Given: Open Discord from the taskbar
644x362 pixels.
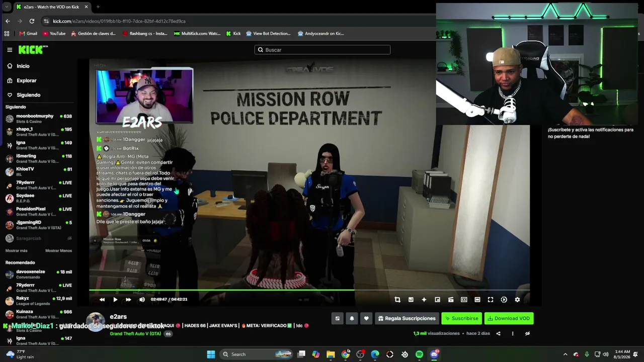Looking at the screenshot, I should 434,354.
